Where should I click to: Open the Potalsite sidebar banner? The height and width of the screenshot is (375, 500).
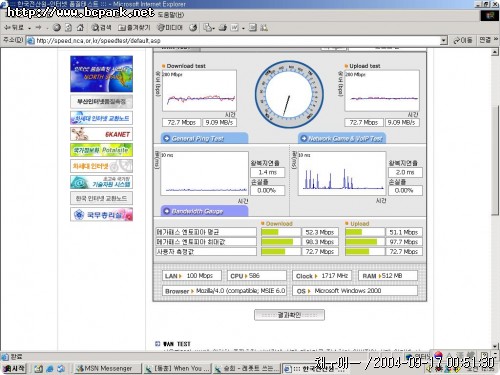101,150
